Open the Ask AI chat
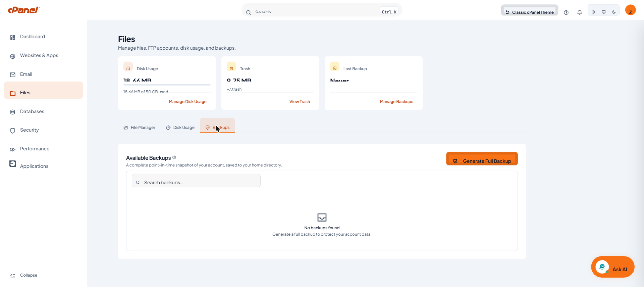 coord(613,267)
